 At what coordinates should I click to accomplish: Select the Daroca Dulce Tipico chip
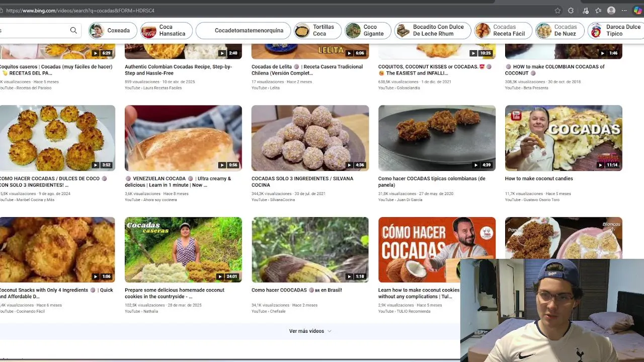coord(616,31)
